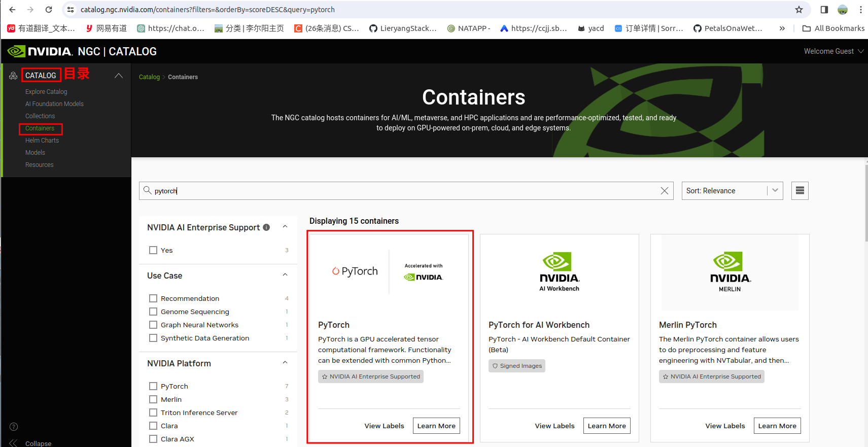Open the CSDN 26条消息 bookmark
The height and width of the screenshot is (447, 868).
[327, 28]
